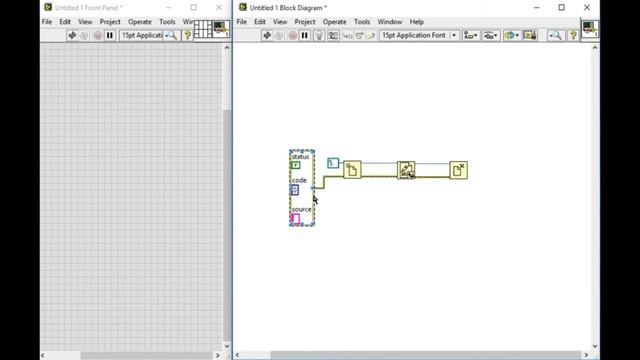Open Window menu in Block Diagram

click(x=389, y=22)
